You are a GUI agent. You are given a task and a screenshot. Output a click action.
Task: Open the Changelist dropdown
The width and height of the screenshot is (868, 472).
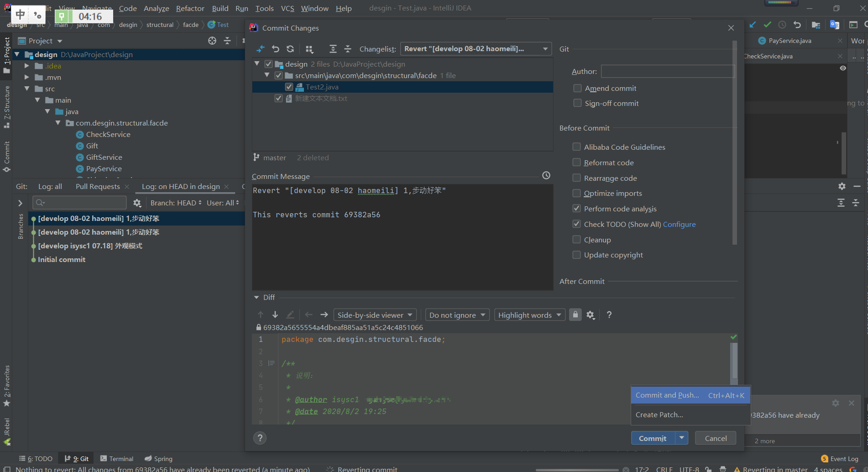[x=476, y=49]
